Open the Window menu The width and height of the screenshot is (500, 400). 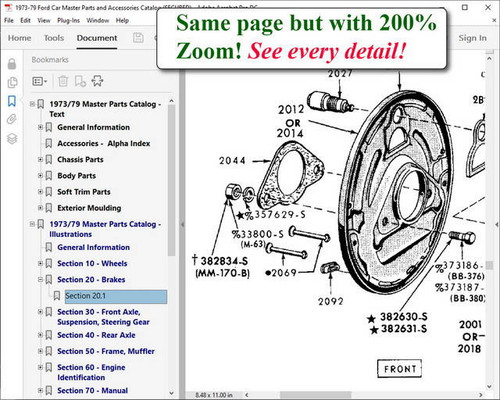point(98,20)
